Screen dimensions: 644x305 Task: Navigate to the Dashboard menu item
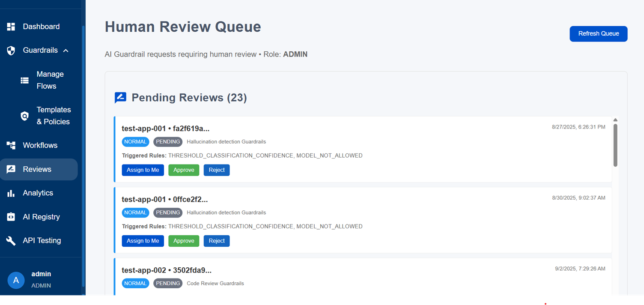(41, 26)
